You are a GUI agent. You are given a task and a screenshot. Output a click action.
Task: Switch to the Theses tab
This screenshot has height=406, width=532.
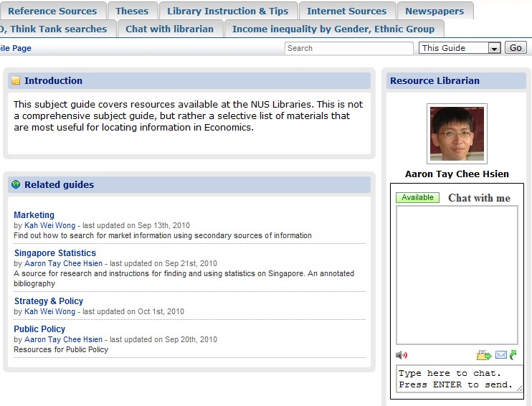point(132,11)
